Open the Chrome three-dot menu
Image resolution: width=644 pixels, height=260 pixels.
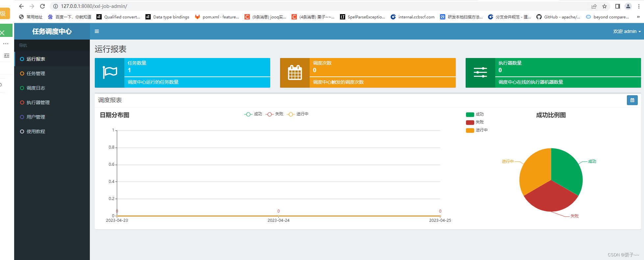click(639, 6)
